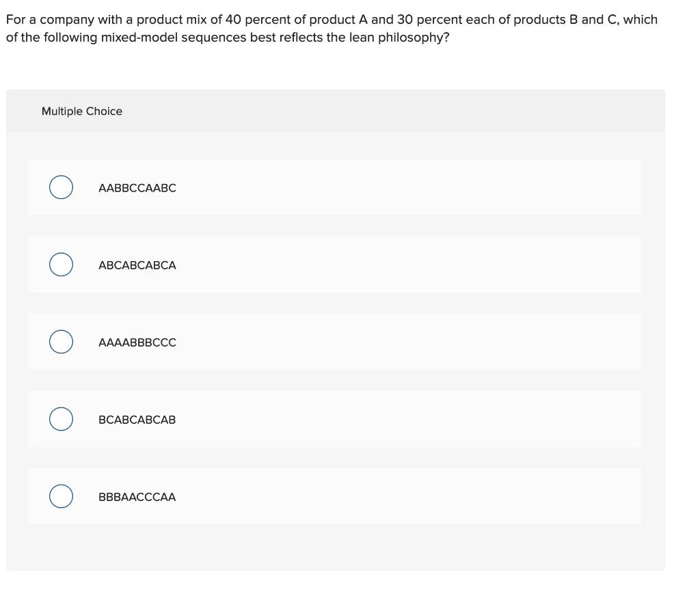700x596 pixels.
Task: Click the answer text ABCABCABCA
Action: click(137, 265)
